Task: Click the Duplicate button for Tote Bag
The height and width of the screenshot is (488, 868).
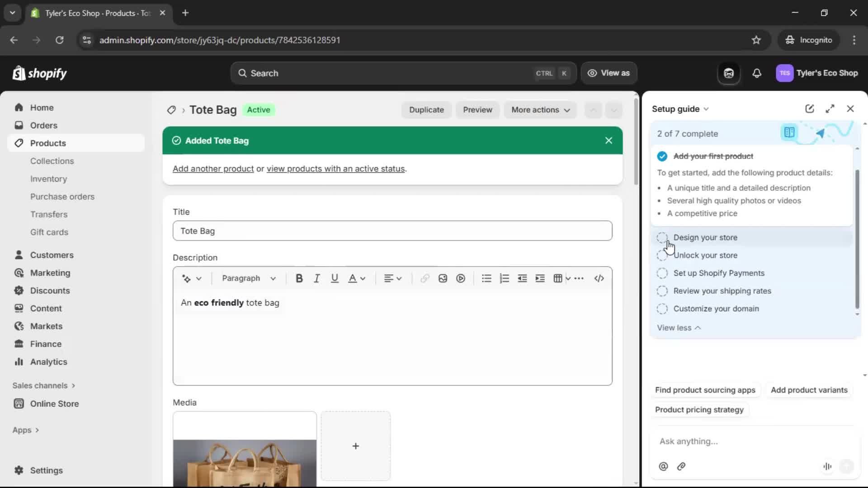Action: coord(426,110)
